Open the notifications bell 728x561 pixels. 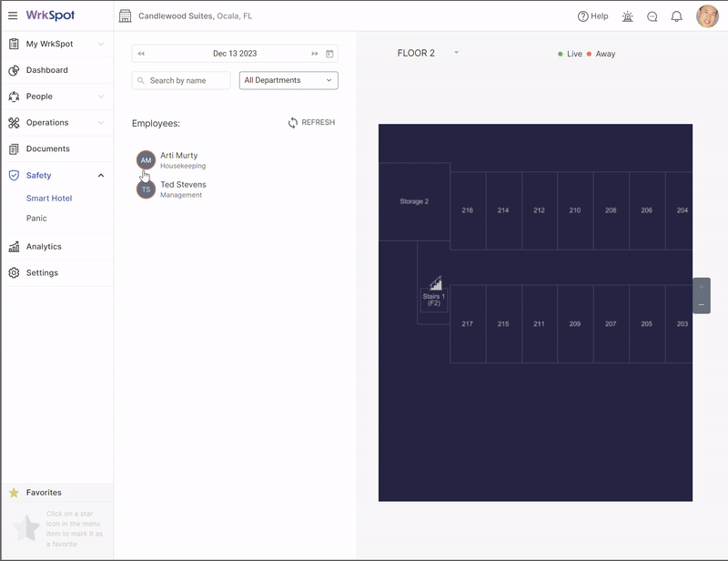[677, 16]
